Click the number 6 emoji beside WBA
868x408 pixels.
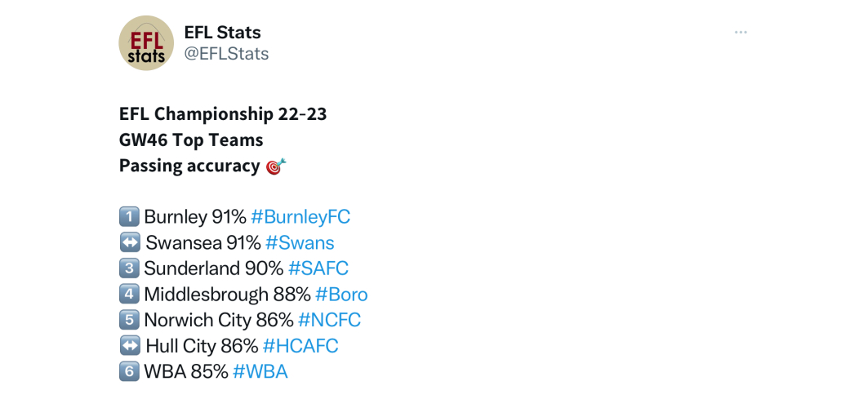(x=129, y=371)
